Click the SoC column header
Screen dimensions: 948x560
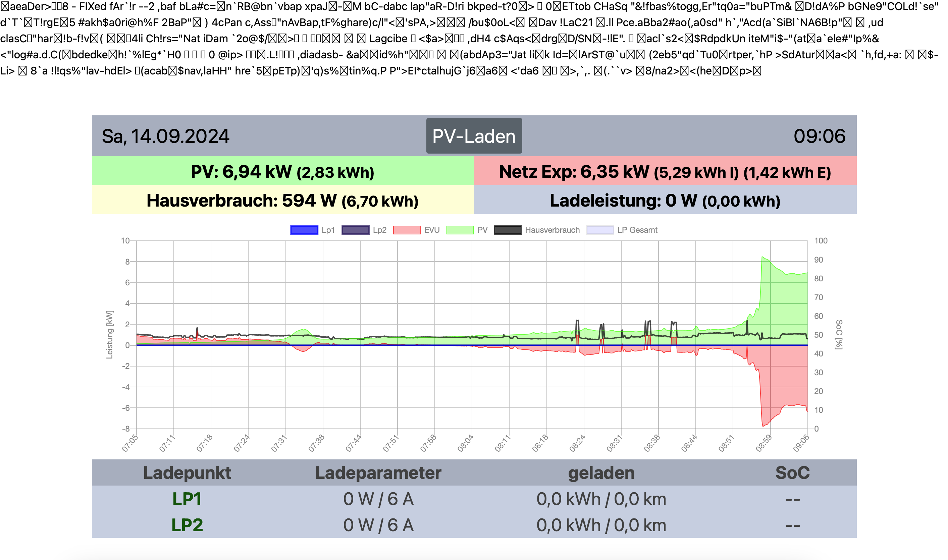point(792,473)
